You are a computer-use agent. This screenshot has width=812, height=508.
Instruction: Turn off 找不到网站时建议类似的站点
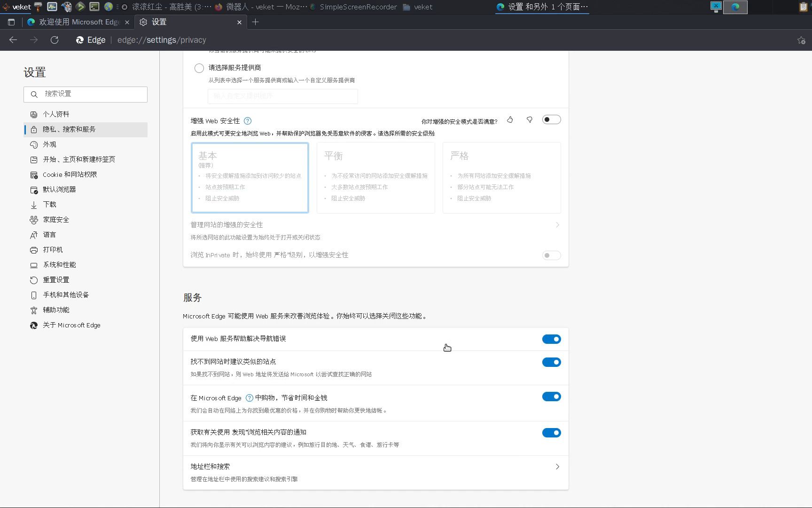coord(551,362)
